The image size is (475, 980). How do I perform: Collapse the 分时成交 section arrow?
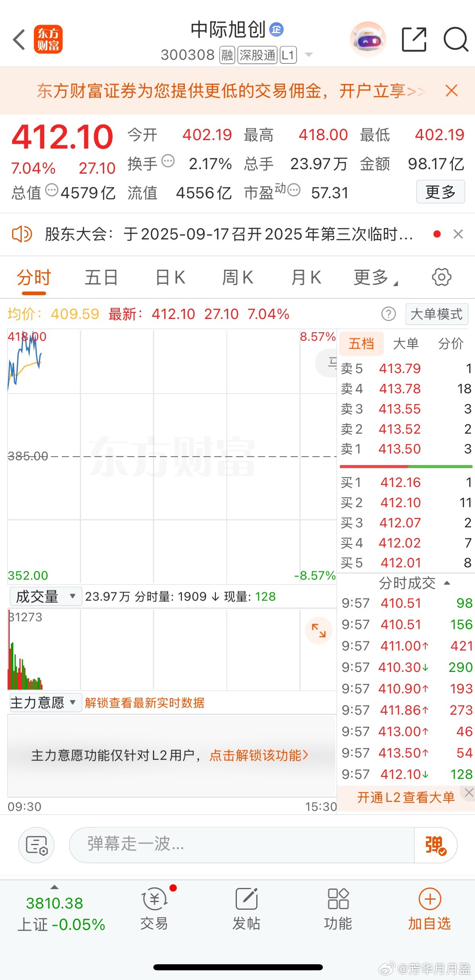tap(447, 583)
